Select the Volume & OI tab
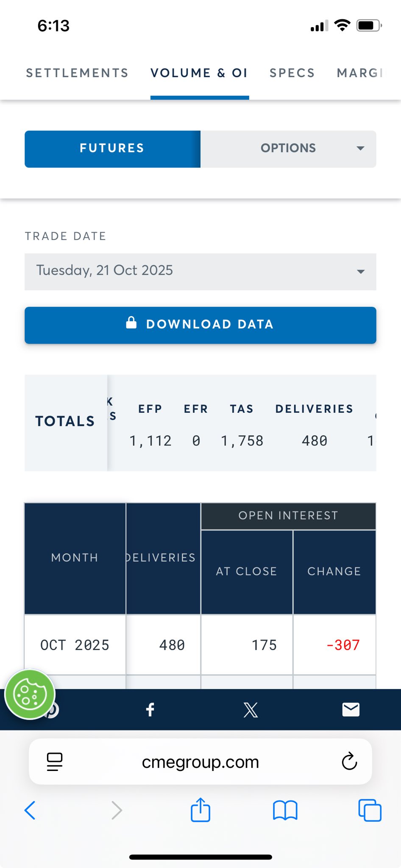Viewport: 401px width, 868px height. tap(199, 73)
